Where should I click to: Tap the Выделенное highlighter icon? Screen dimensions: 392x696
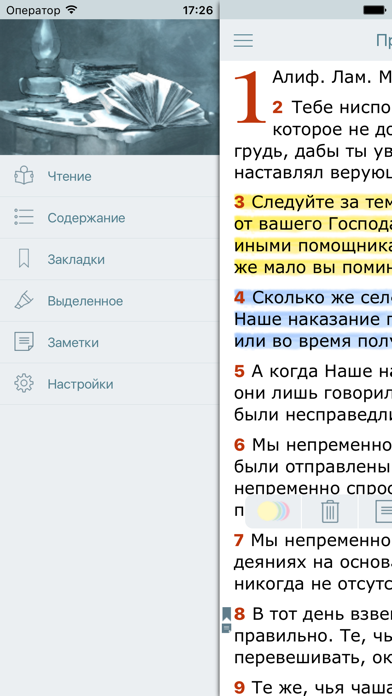(24, 301)
